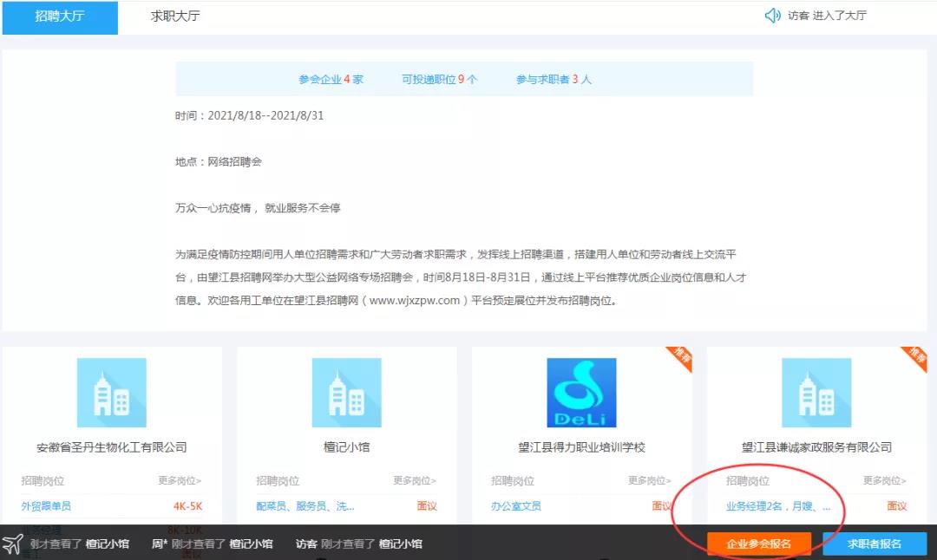
Task: Expand 更多岗位 for 安徽省圣丹生物化工
Action: point(180,480)
